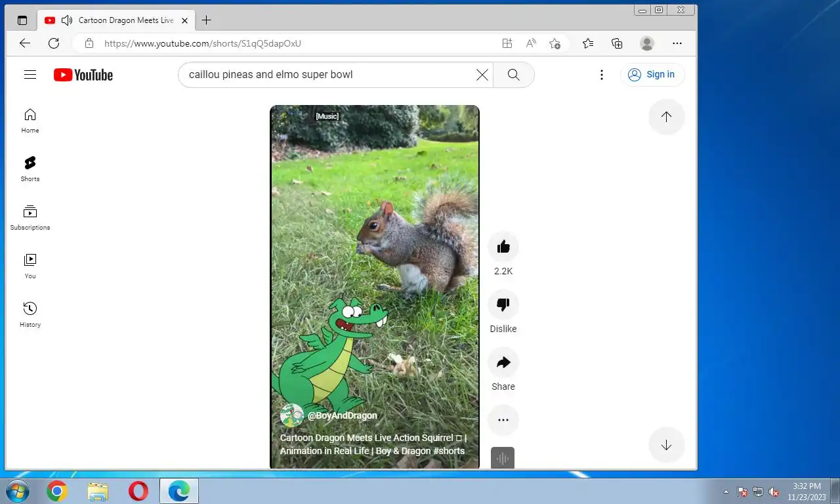
Task: Open the Action Center flag icon
Action: tap(742, 492)
